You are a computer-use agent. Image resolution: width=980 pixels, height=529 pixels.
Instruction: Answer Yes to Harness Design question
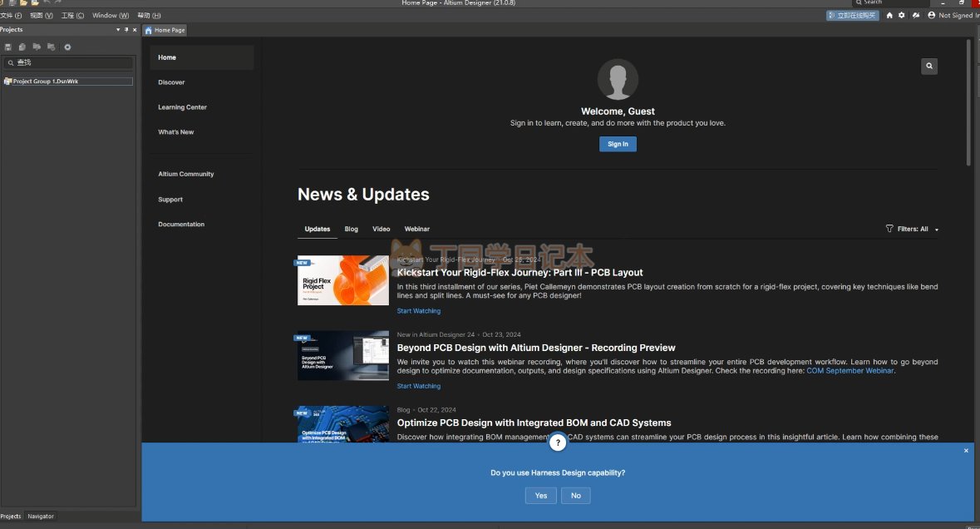coord(541,496)
